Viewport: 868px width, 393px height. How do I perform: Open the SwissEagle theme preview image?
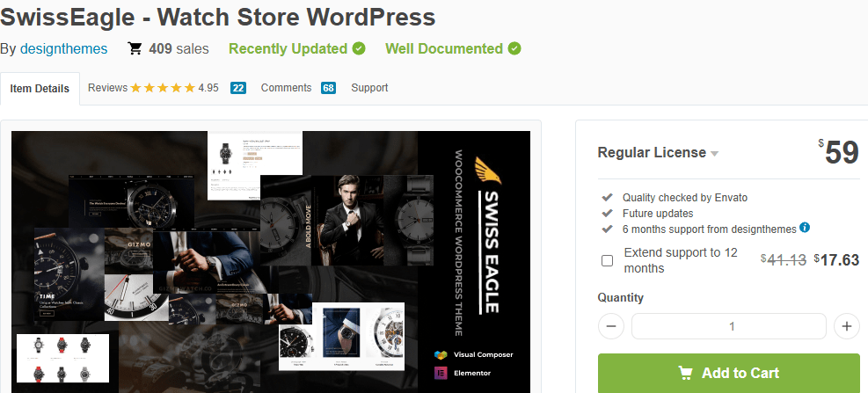(x=271, y=262)
